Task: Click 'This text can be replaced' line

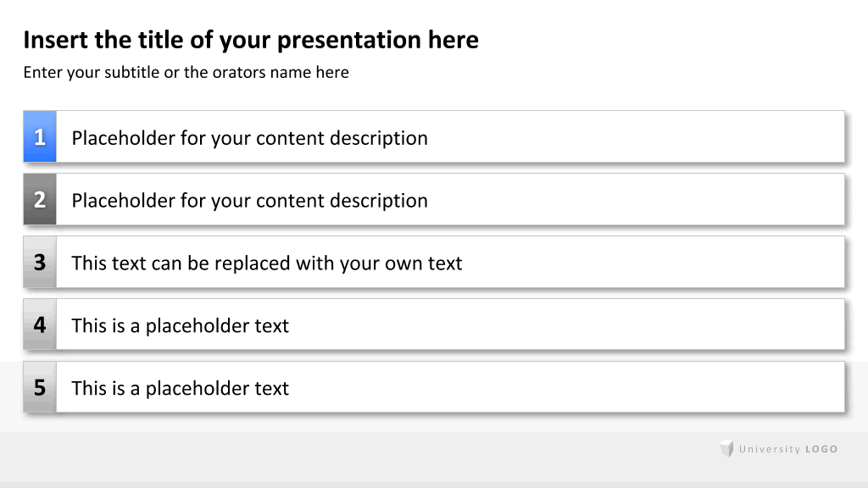Action: point(267,263)
